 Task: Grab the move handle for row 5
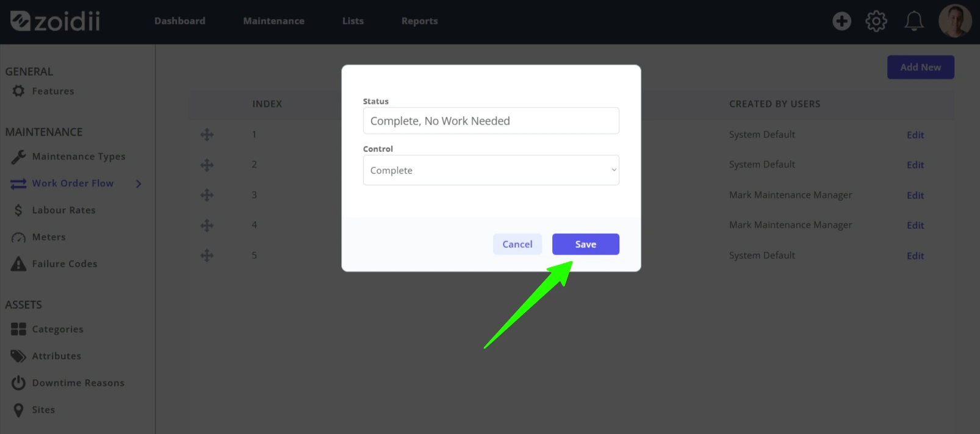click(x=207, y=255)
